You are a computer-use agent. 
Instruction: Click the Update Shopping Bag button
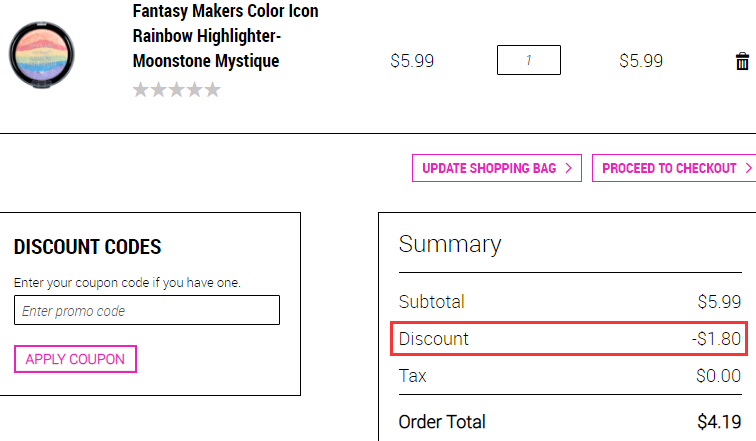coord(497,168)
